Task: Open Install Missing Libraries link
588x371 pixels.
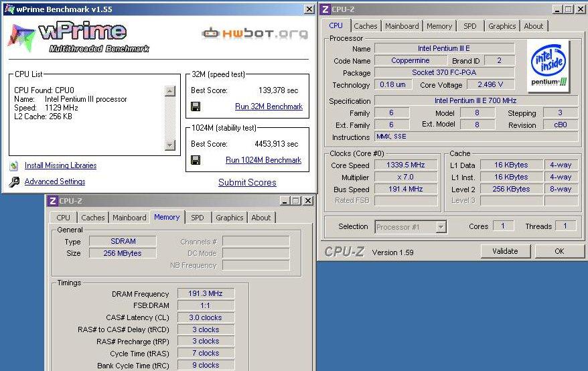Action: (60, 165)
